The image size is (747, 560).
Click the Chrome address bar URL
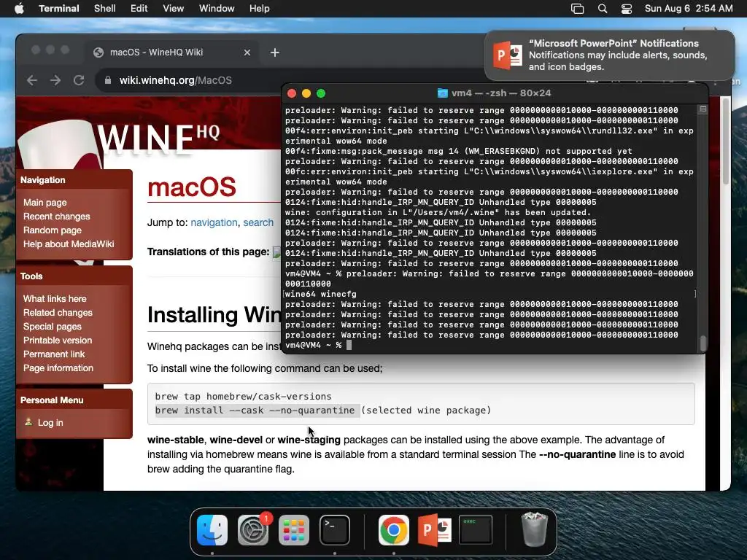pos(175,80)
